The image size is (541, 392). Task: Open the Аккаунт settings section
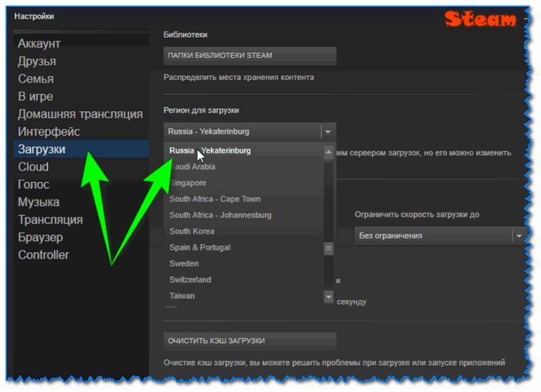81,43
